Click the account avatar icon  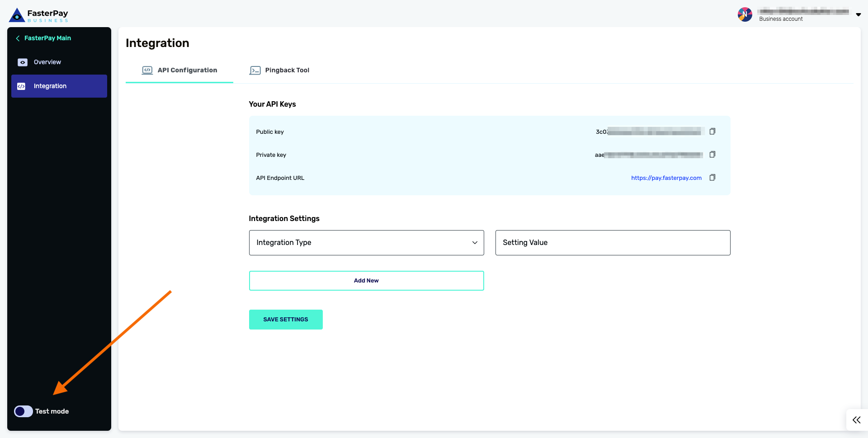coord(745,14)
